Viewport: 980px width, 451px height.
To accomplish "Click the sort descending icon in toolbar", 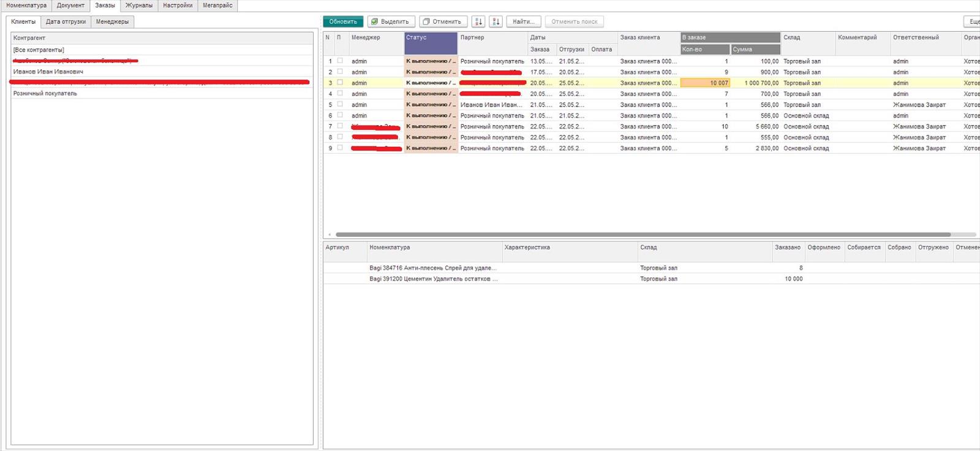I will click(496, 21).
